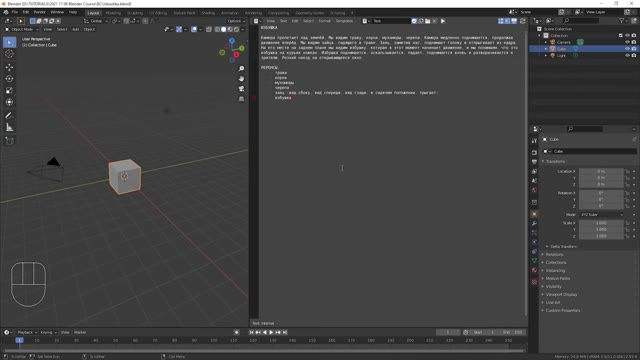Open the Object Mode dropdown
640x360 pixels.
click(22, 29)
